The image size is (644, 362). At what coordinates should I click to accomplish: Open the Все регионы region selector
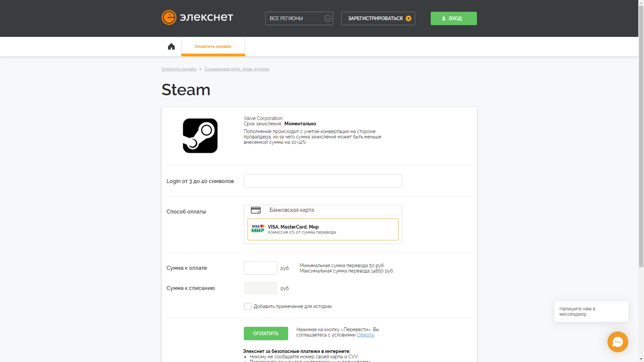click(299, 18)
